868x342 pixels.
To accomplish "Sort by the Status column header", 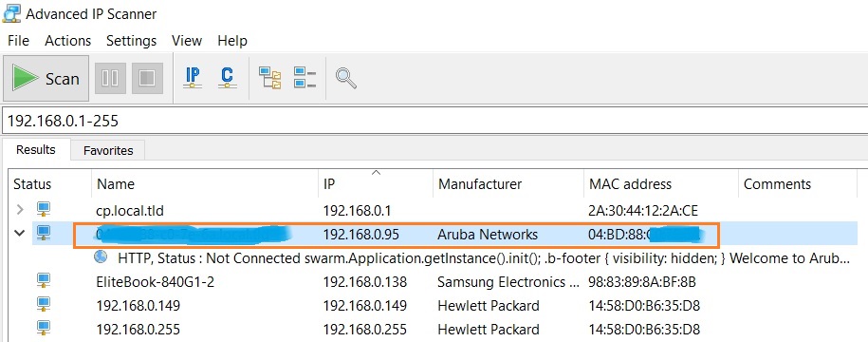I will tap(32, 184).
